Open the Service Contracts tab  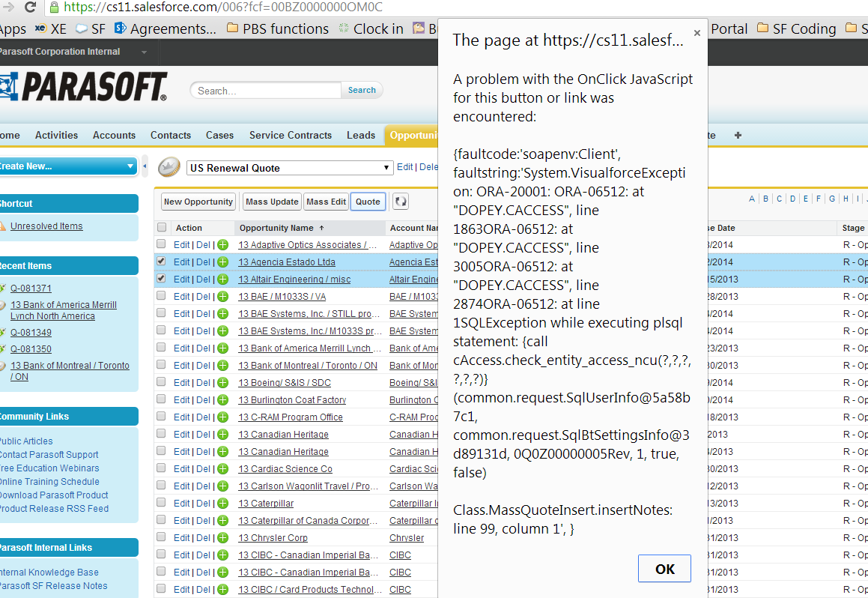click(x=291, y=135)
